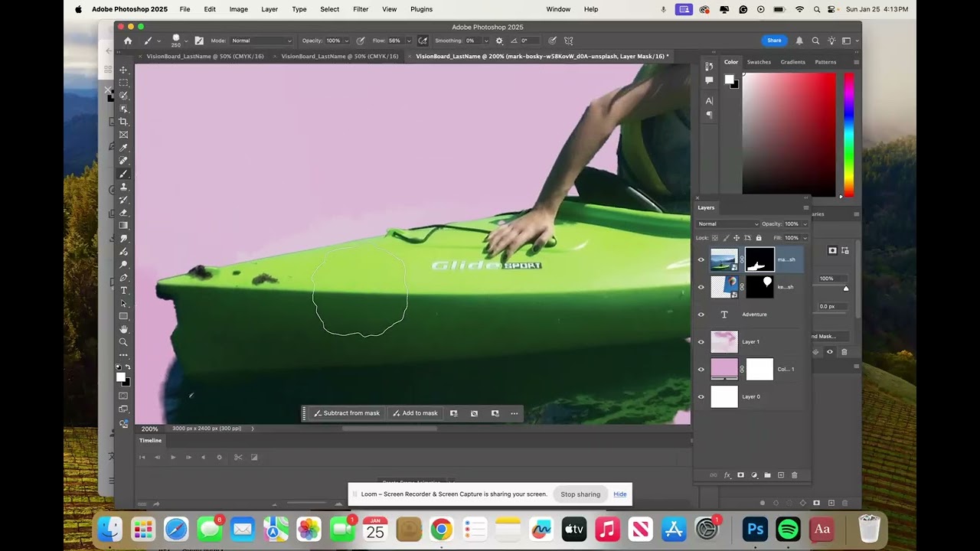This screenshot has width=980, height=551.
Task: Add layer style fx icon
Action: coord(727,475)
